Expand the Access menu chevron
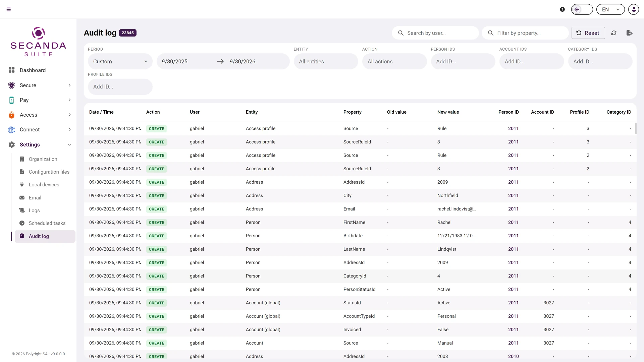 (x=69, y=115)
